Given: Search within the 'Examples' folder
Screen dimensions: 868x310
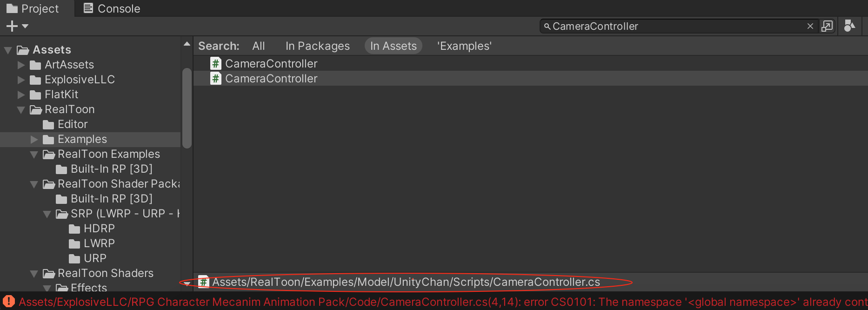Looking at the screenshot, I should [x=464, y=46].
